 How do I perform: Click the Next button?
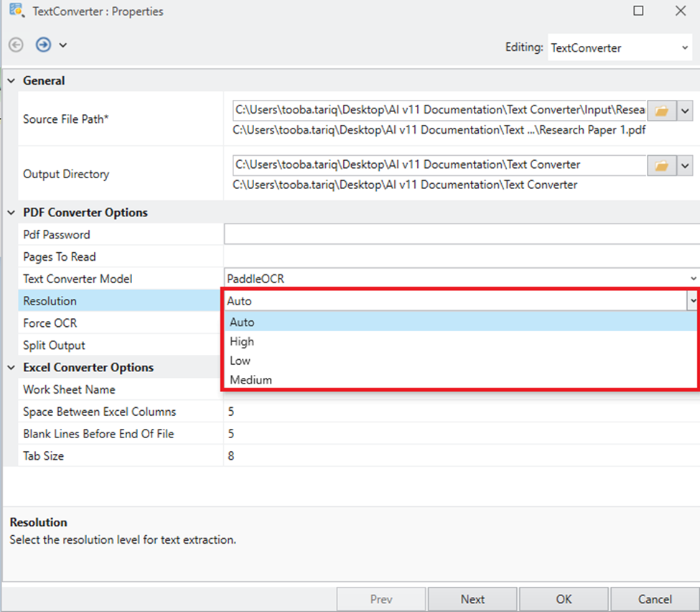pos(472,599)
